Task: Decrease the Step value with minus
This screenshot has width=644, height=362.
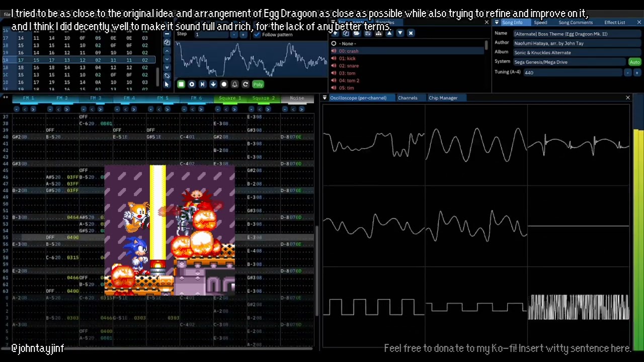Action: [234, 35]
